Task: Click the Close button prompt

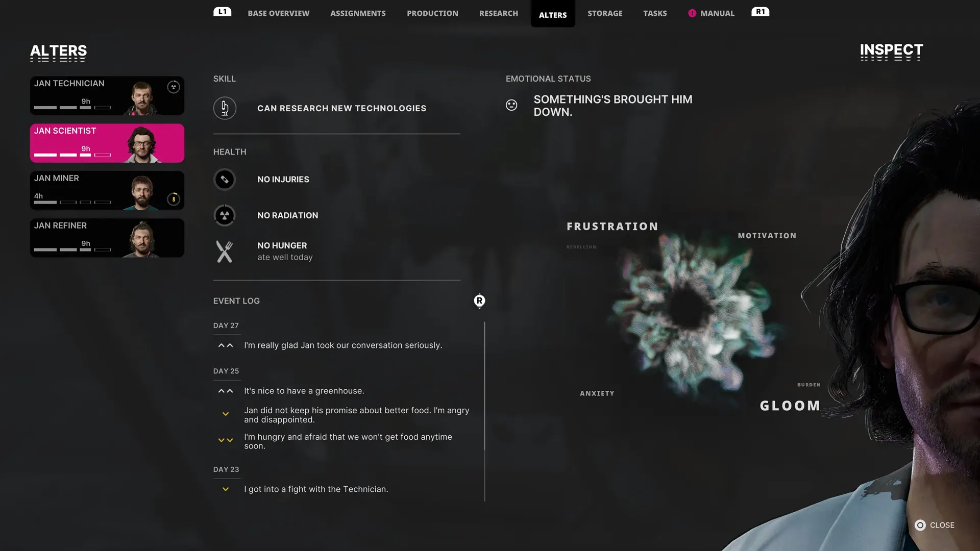Action: click(x=935, y=525)
